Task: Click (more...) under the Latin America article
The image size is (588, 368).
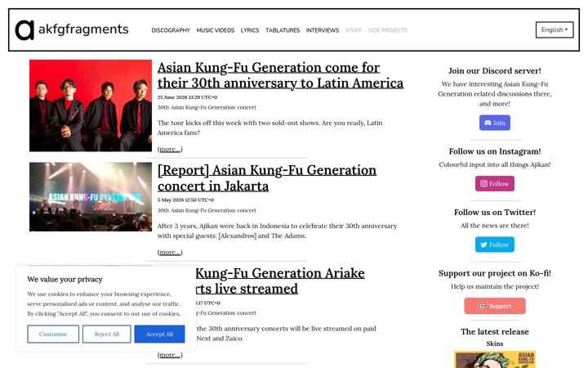Action: click(x=170, y=149)
